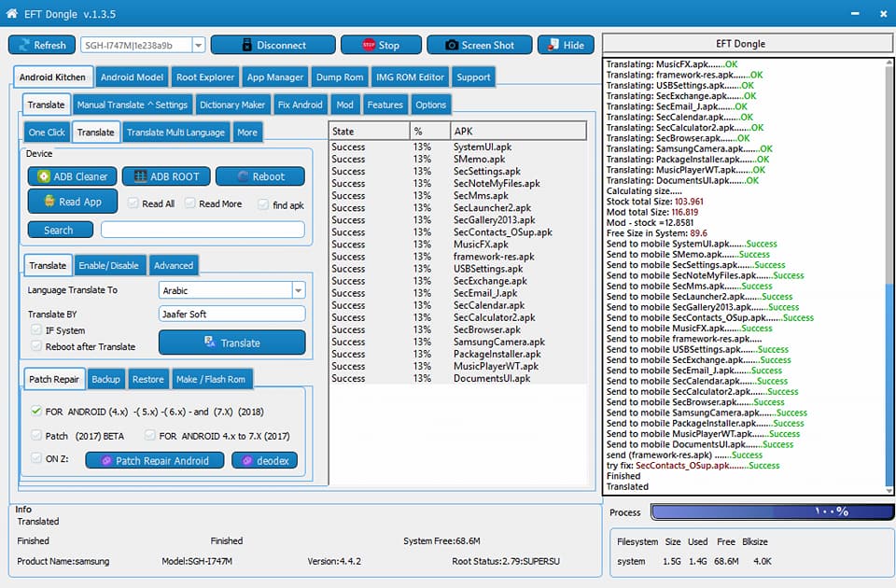The width and height of the screenshot is (896, 588).
Task: Switch to the Fix Android tab
Action: 300,105
